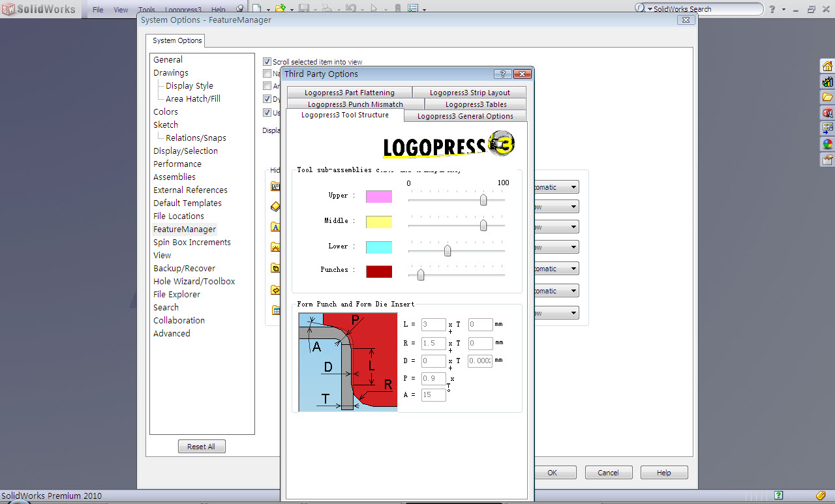Toggle the checkbox labeled starting with 'Na'
Screen dimensions: 835x504
pos(267,74)
